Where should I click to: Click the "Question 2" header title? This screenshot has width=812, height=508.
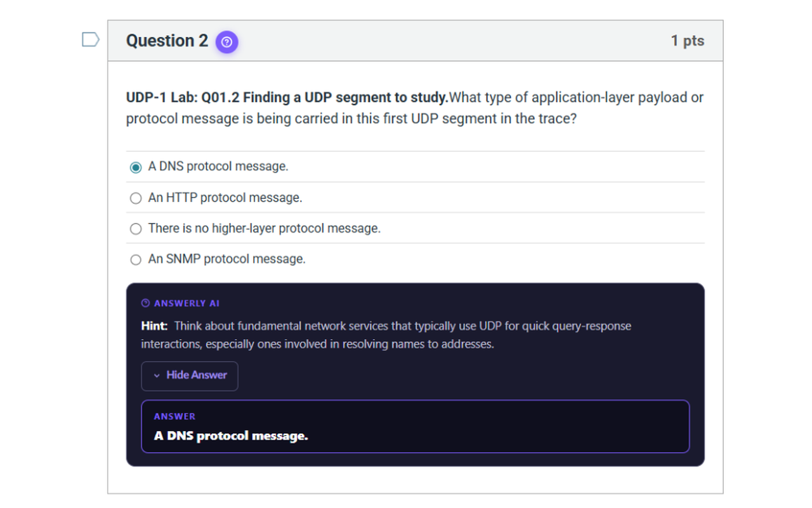166,41
